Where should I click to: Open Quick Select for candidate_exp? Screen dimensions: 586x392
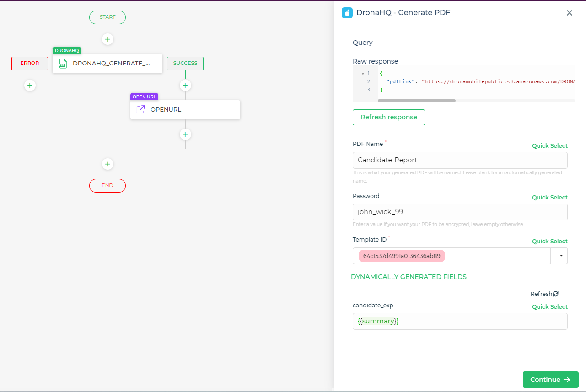click(x=550, y=307)
